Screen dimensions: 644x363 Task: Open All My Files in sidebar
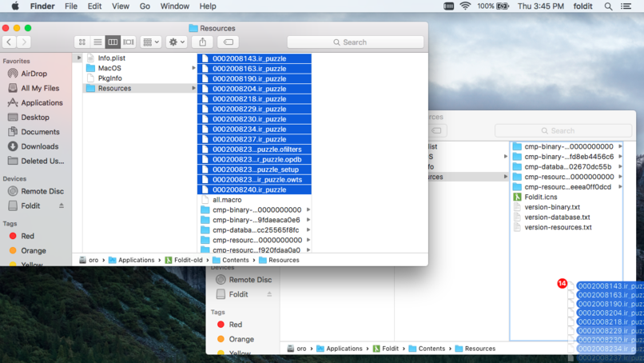[x=40, y=88]
